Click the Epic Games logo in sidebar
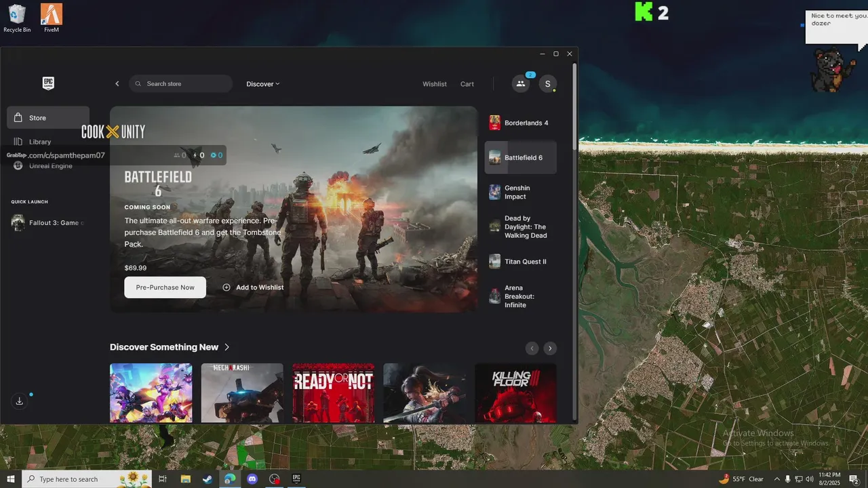Viewport: 868px width, 488px height. 48,83
